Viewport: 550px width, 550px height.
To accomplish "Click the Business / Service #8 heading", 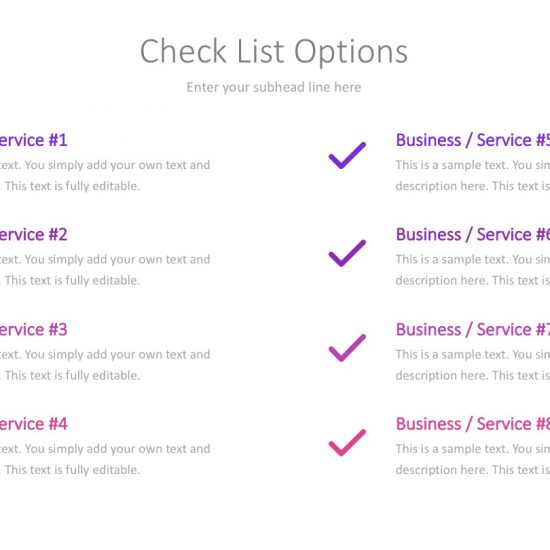I will pos(473,424).
